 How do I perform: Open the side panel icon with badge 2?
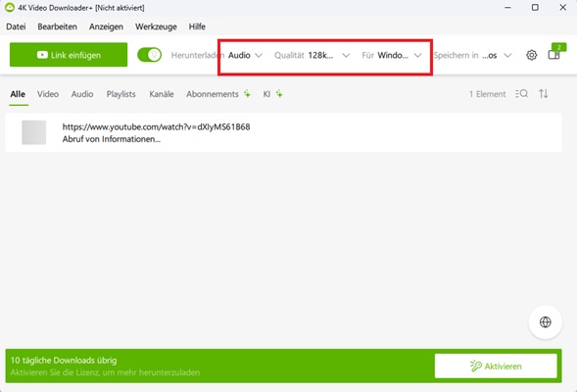coord(554,55)
